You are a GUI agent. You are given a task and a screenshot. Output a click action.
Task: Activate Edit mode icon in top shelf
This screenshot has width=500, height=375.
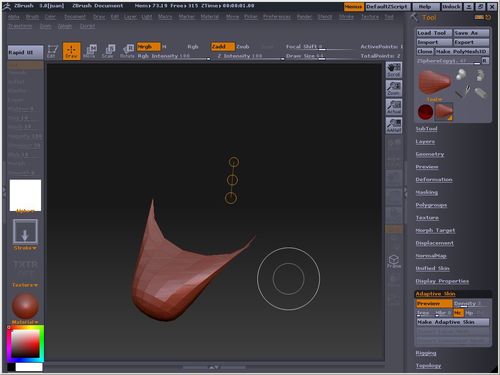(52, 51)
